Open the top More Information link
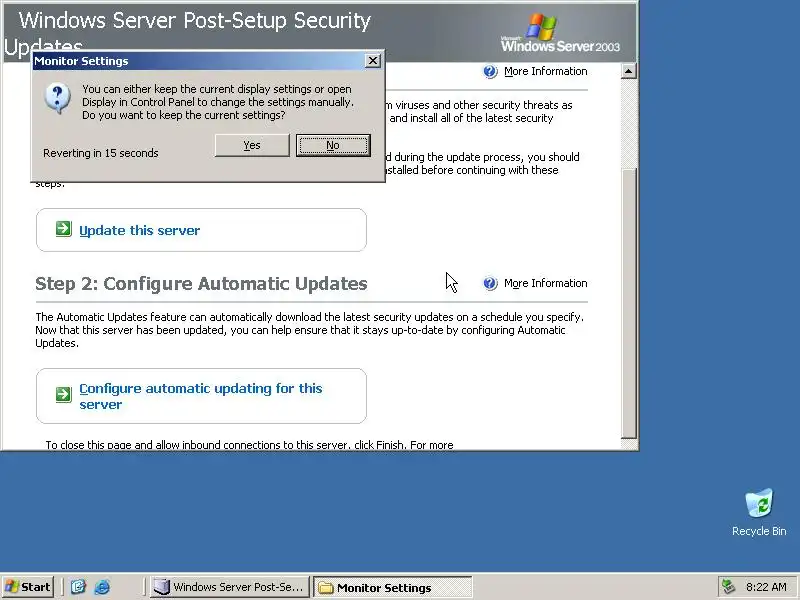Viewport: 800px width, 600px height. (545, 71)
